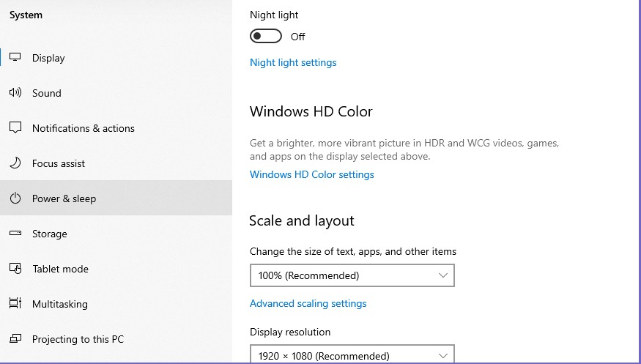Click the Focus assist moon icon

point(15,163)
